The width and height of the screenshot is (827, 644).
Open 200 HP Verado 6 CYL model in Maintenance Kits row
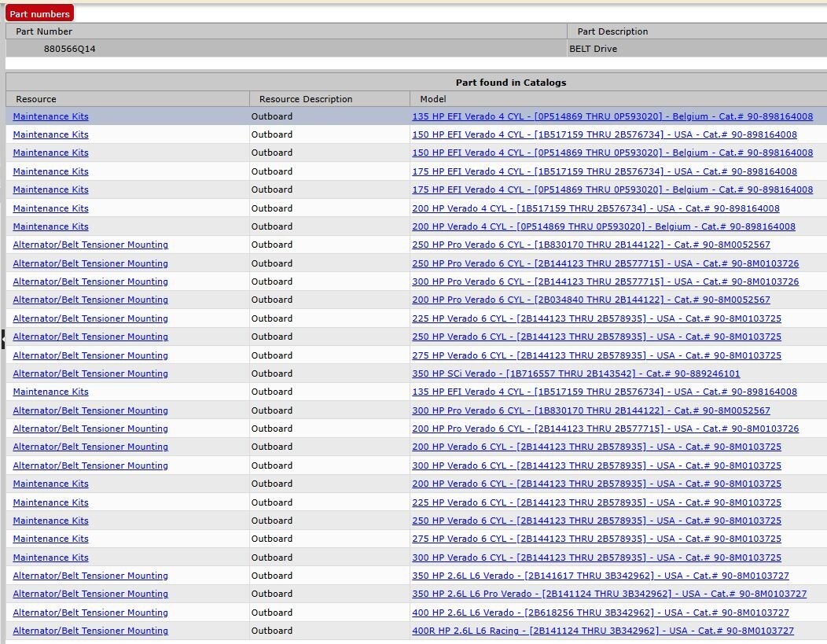[597, 483]
